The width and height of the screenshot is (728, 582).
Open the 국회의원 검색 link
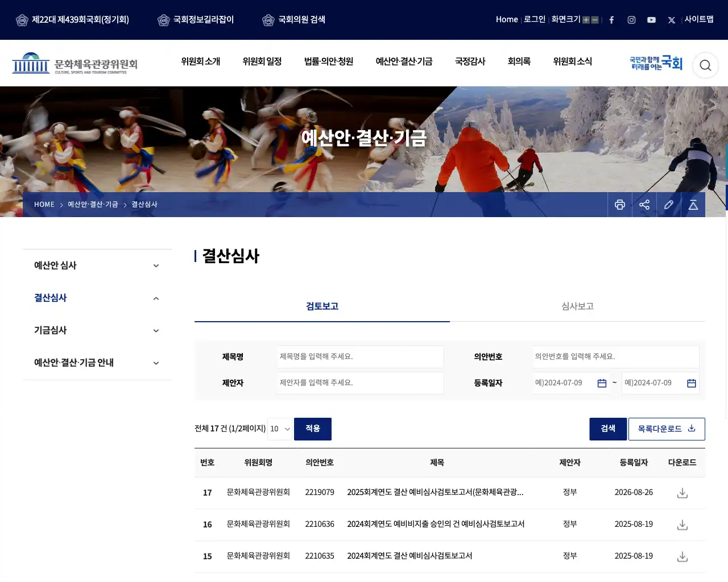tap(293, 20)
